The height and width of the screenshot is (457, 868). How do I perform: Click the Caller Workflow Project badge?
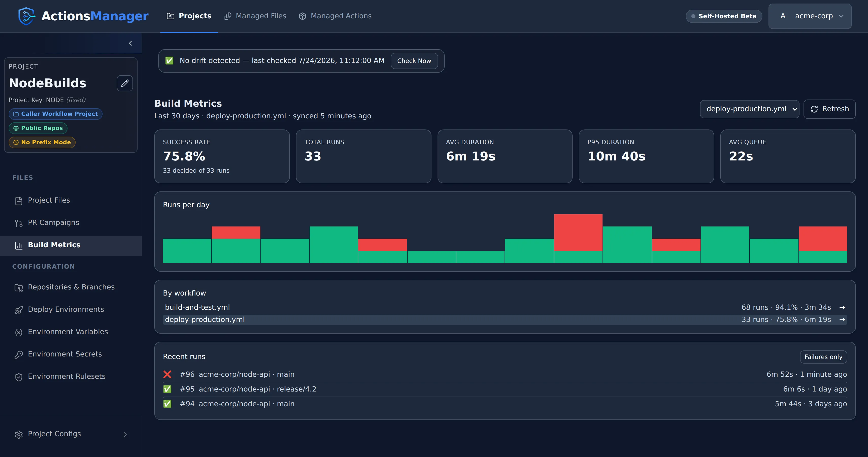[x=56, y=114]
